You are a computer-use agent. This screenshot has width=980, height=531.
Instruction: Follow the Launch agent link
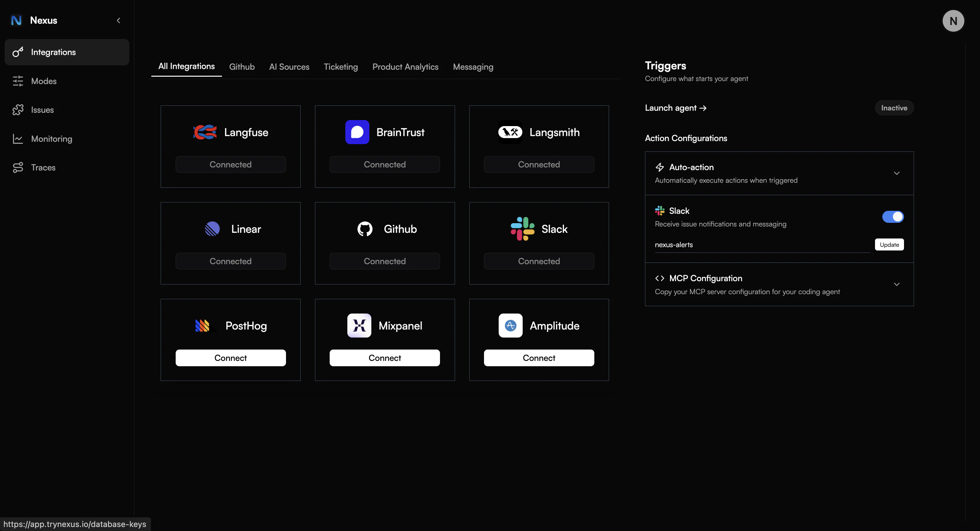click(x=676, y=108)
